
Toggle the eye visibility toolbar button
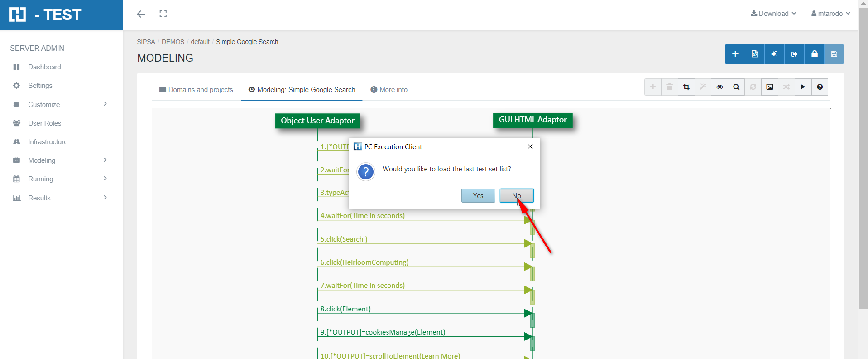click(719, 87)
